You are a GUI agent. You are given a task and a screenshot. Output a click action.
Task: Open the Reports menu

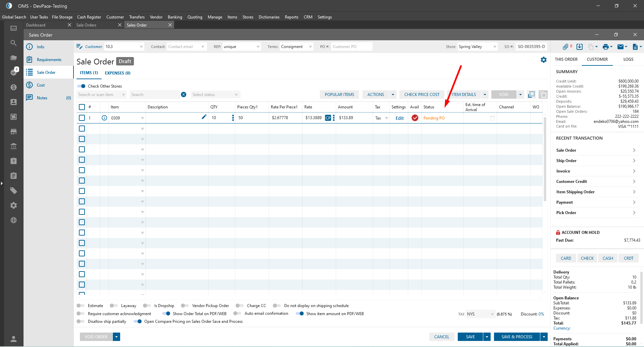(x=291, y=17)
